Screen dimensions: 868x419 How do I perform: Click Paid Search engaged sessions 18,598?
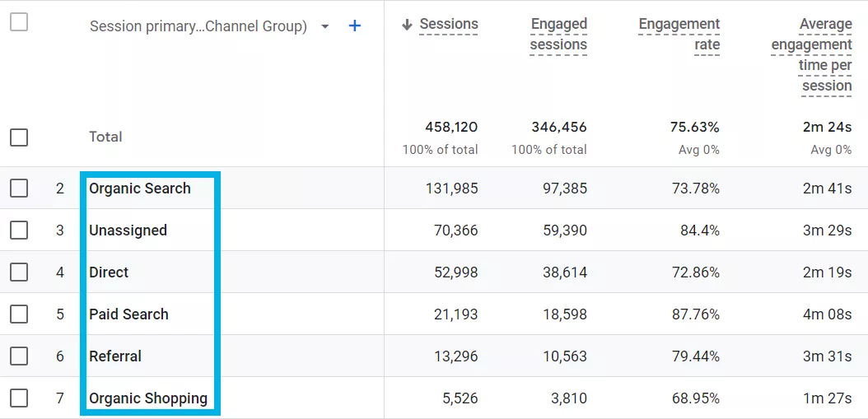(x=565, y=314)
